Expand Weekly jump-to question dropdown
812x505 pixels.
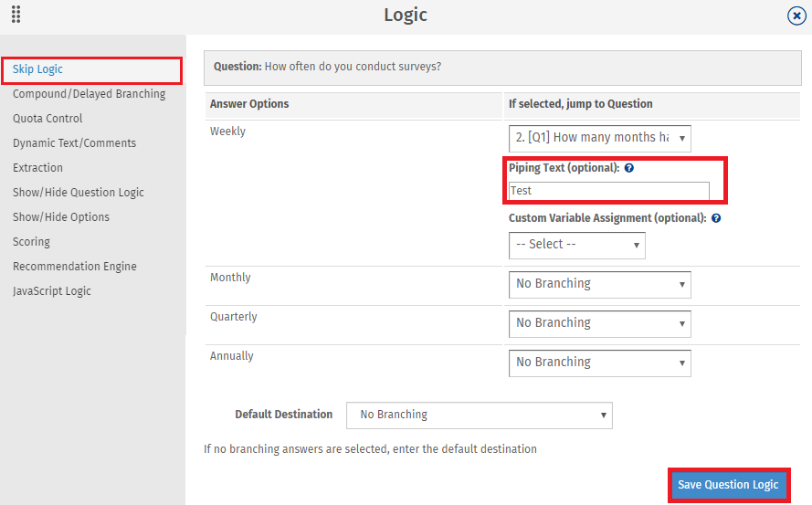600,138
